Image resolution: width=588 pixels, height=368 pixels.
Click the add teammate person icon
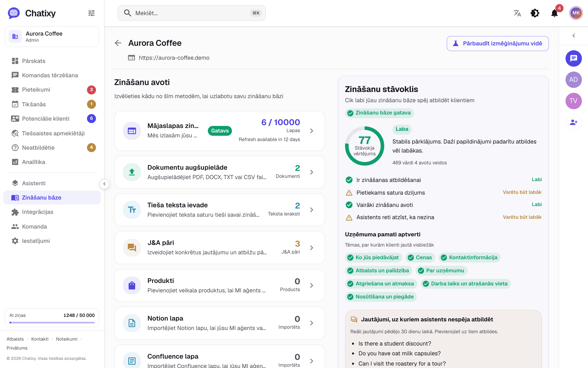(574, 122)
